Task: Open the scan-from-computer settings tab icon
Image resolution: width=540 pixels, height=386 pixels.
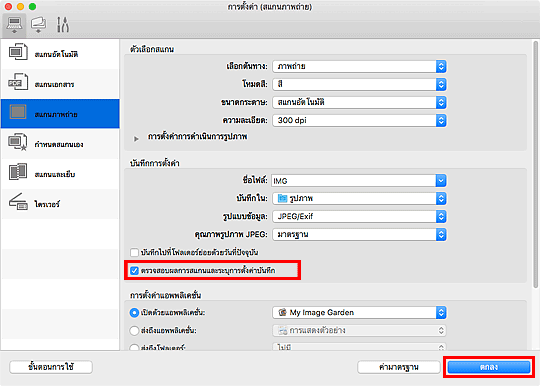Action: (14, 25)
